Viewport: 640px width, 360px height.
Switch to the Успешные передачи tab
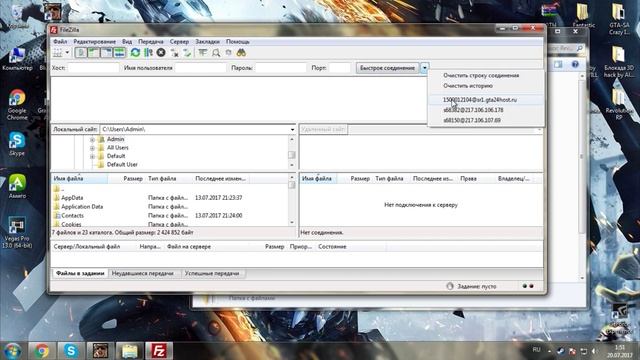[x=212, y=273]
